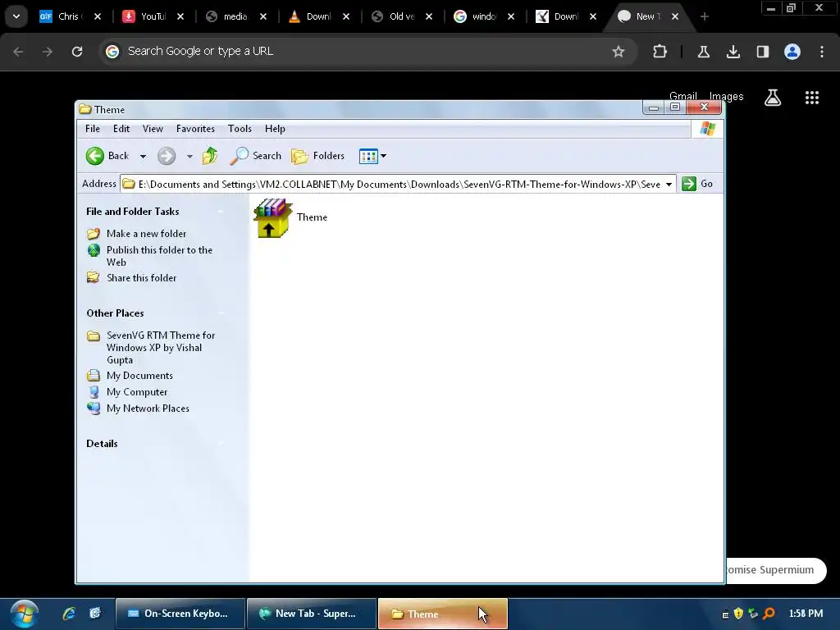Image resolution: width=840 pixels, height=630 pixels.
Task: Collapse File and Folder Tasks section
Action: (x=221, y=212)
